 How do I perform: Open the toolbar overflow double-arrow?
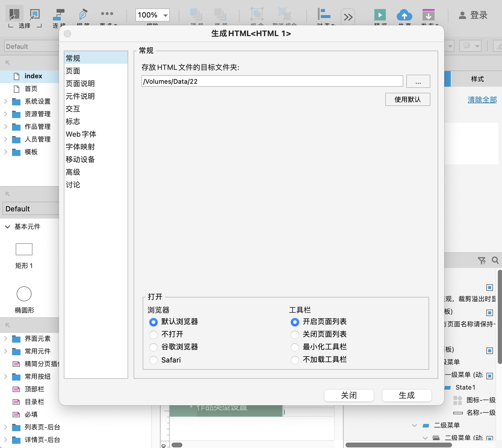click(348, 17)
